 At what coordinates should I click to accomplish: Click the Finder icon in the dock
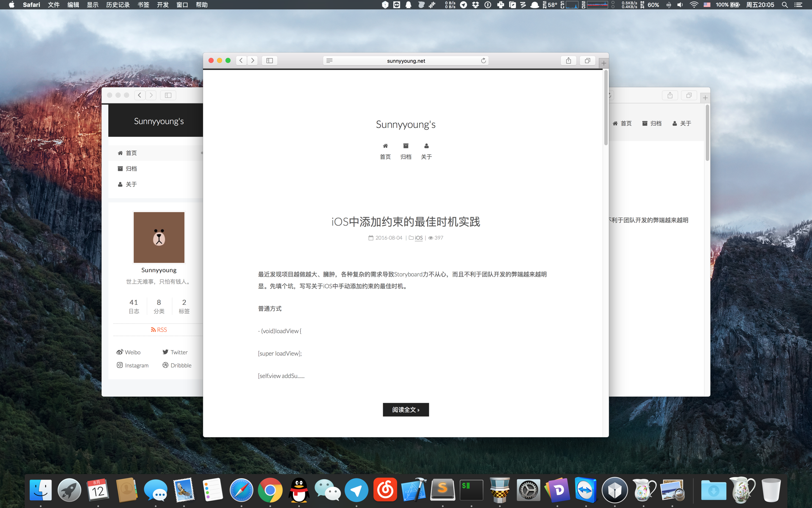[x=40, y=490]
